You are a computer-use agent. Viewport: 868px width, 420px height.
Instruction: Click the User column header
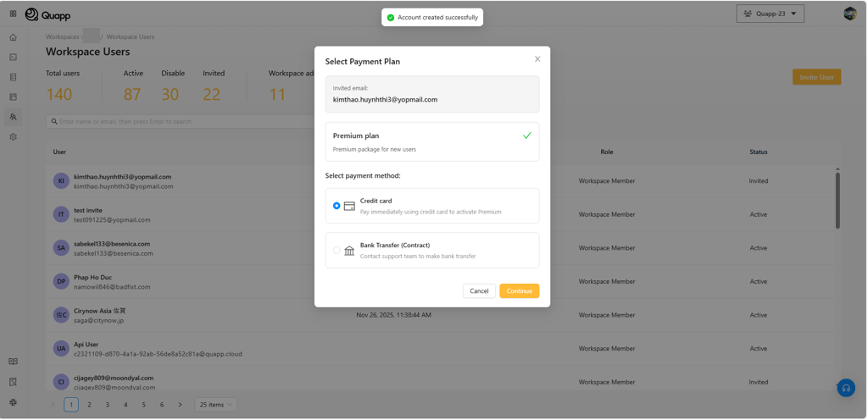59,152
